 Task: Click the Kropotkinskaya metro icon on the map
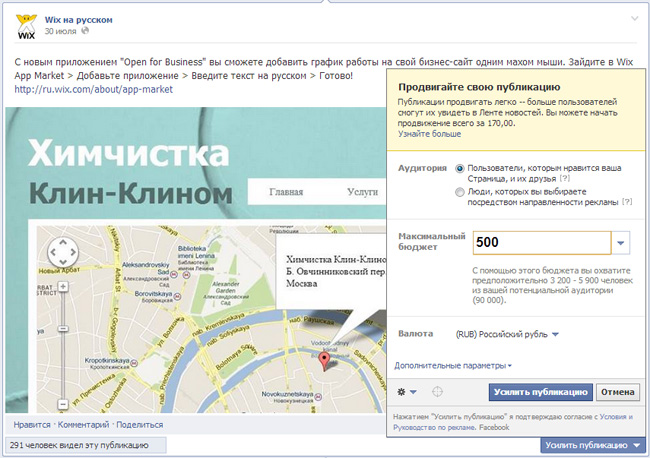coord(133,363)
